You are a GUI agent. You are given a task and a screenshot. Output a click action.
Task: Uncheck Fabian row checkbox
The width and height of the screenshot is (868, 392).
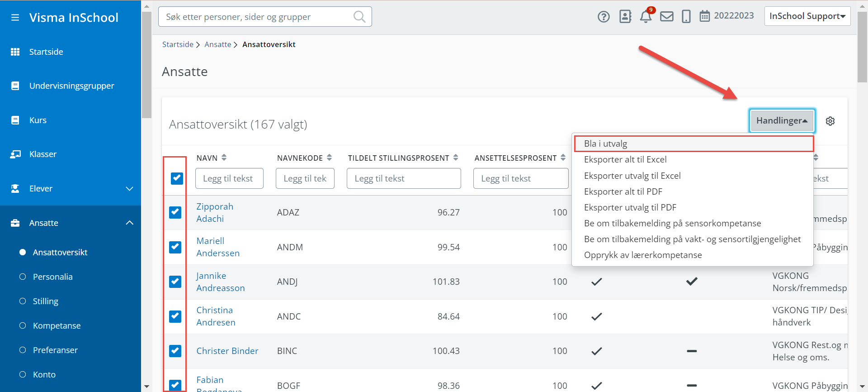pos(175,385)
